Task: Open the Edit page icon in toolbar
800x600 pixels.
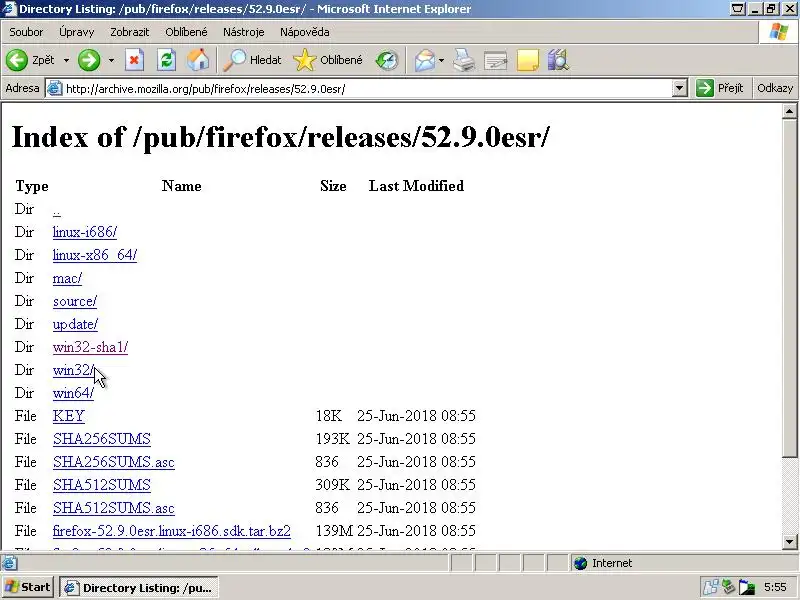Action: point(495,60)
